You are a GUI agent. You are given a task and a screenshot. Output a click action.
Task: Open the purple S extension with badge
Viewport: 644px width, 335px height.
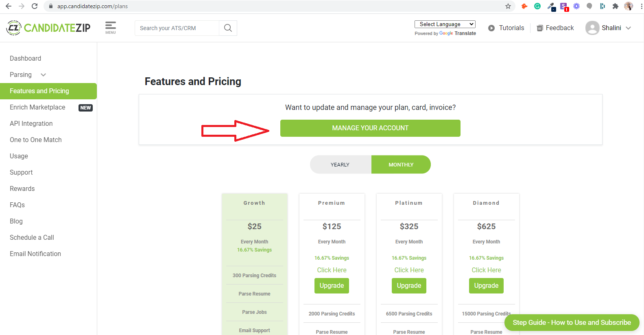(x=564, y=7)
